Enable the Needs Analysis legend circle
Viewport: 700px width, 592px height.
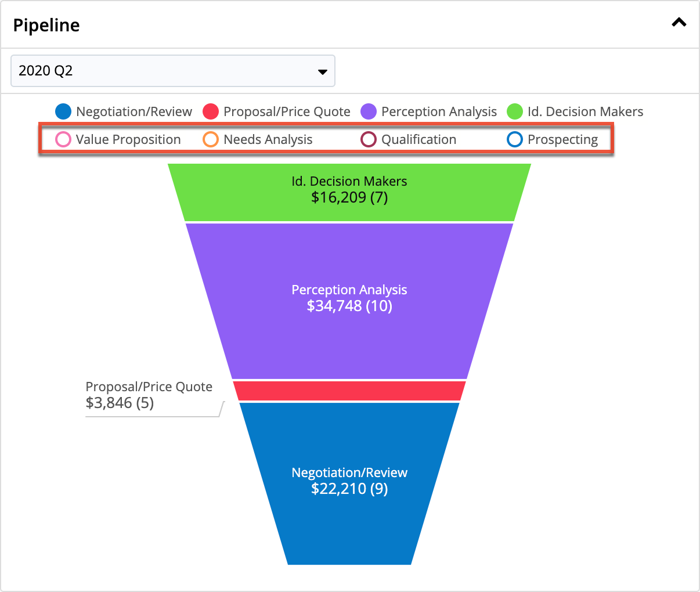(x=211, y=139)
